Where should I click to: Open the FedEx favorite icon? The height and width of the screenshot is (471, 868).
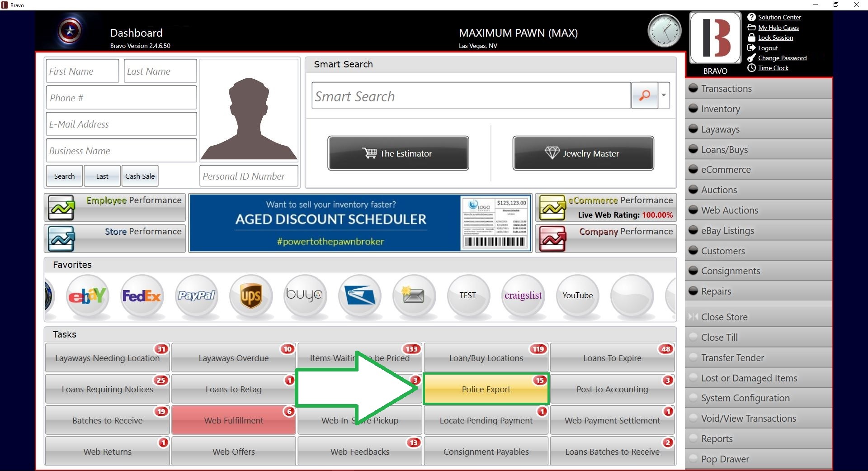coord(142,296)
